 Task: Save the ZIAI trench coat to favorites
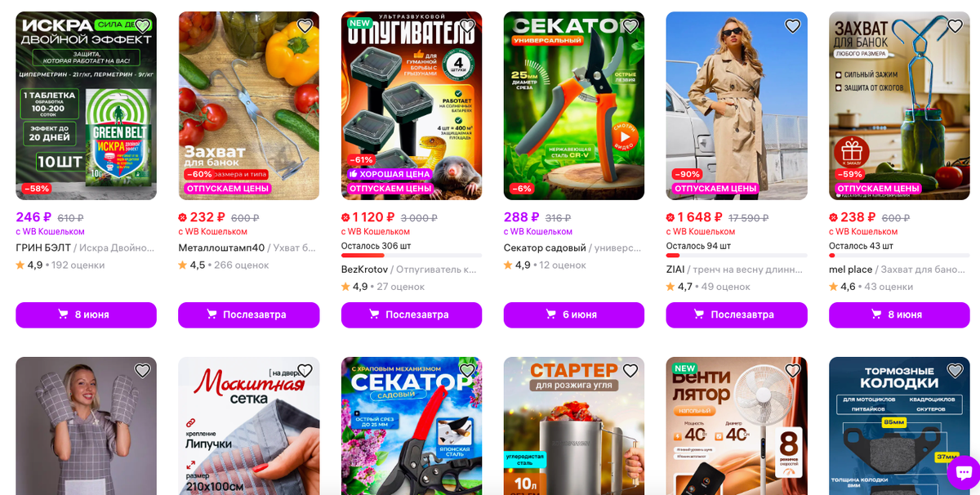792,26
